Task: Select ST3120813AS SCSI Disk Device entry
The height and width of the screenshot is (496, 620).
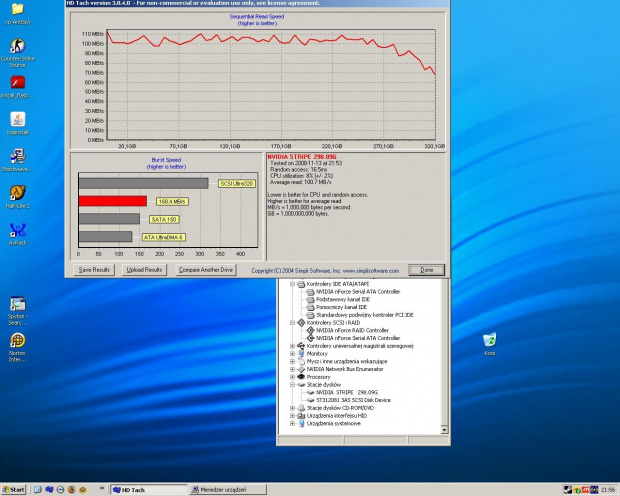Action: (353, 400)
